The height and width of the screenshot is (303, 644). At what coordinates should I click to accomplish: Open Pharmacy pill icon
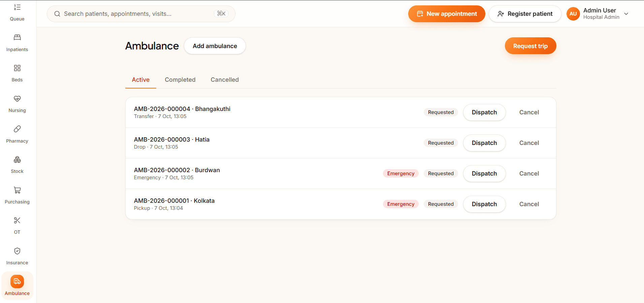click(x=17, y=129)
